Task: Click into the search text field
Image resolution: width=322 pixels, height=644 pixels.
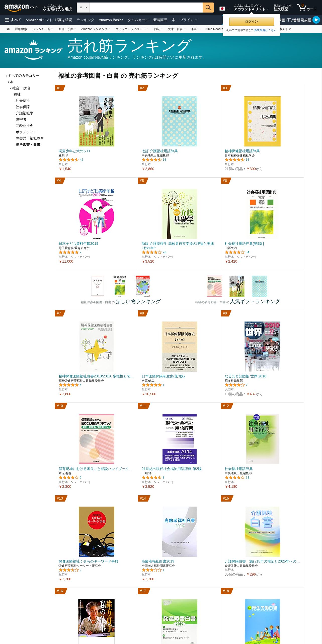Action: coord(146,8)
